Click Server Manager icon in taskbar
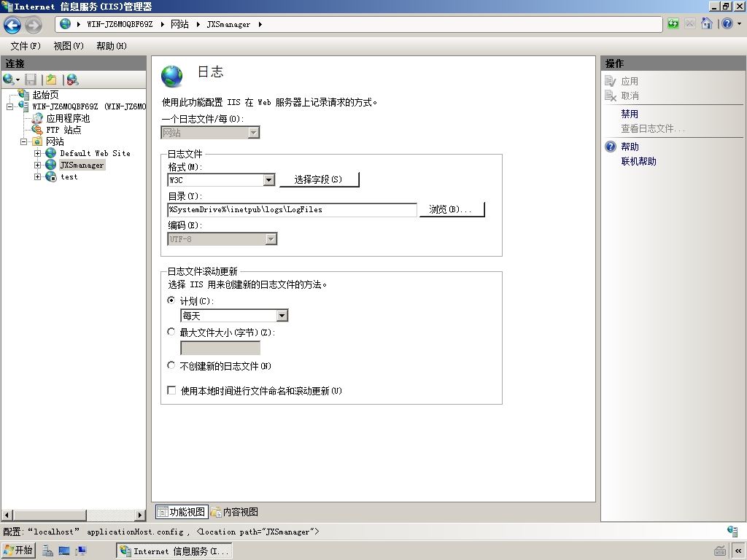Viewport: 747px width, 560px height. [x=47, y=551]
